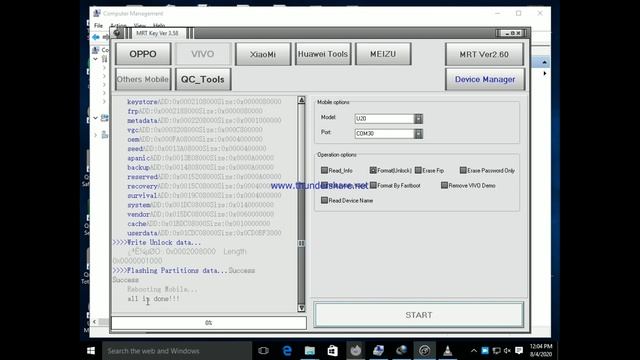This screenshot has width=640, height=360.
Task: Toggle the Format(Unlock) checkbox
Action: point(373,170)
